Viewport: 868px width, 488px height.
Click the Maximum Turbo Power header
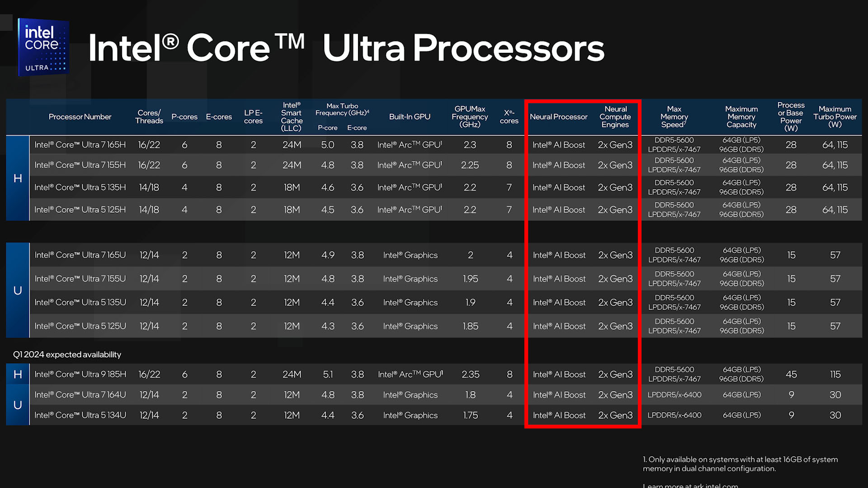click(x=835, y=117)
